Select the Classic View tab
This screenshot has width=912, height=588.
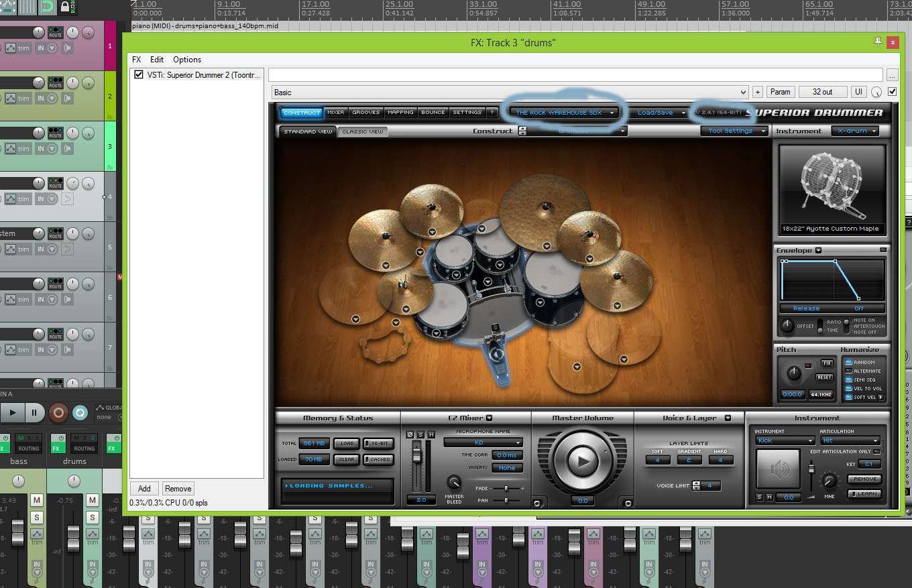363,131
